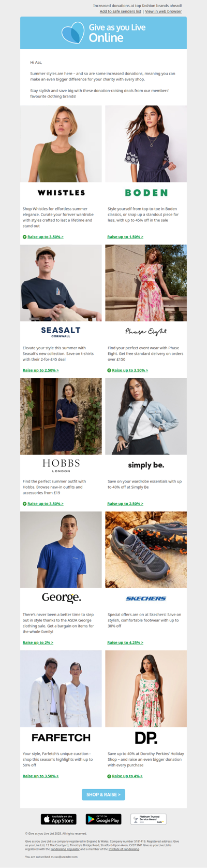Open the 'View in web browser' link
The height and width of the screenshot is (868, 207).
point(164,11)
